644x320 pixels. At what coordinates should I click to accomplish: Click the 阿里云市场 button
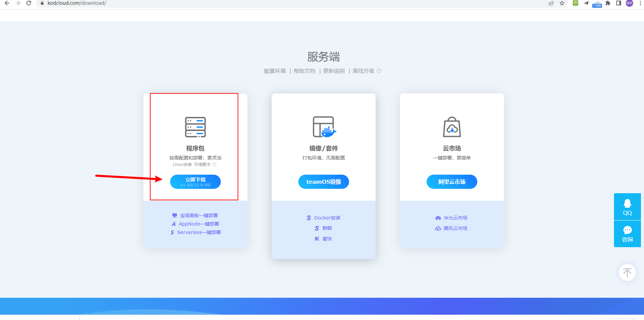pyautogui.click(x=452, y=182)
